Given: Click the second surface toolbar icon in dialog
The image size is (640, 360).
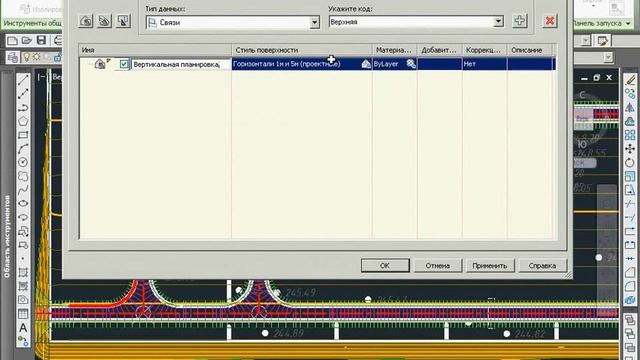Looking at the screenshot, I should [x=104, y=21].
